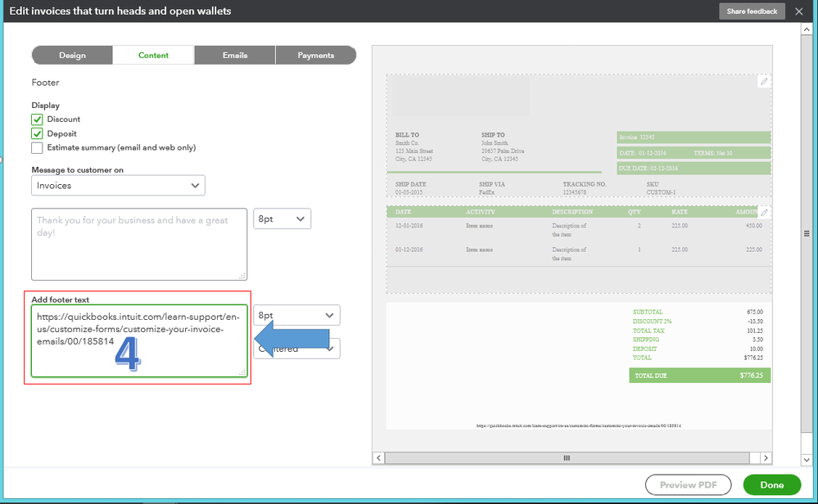Click the DUE DATE bar in preview
818x504 pixels.
(694, 169)
